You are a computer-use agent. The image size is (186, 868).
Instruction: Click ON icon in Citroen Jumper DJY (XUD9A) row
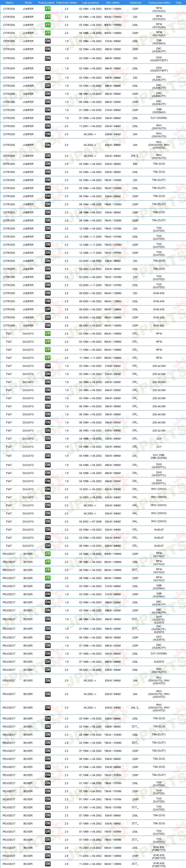pos(48,118)
